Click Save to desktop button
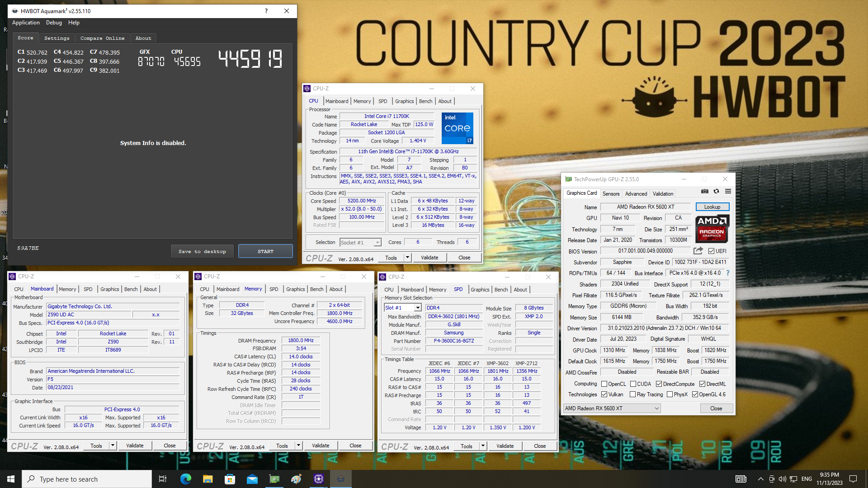 (202, 251)
